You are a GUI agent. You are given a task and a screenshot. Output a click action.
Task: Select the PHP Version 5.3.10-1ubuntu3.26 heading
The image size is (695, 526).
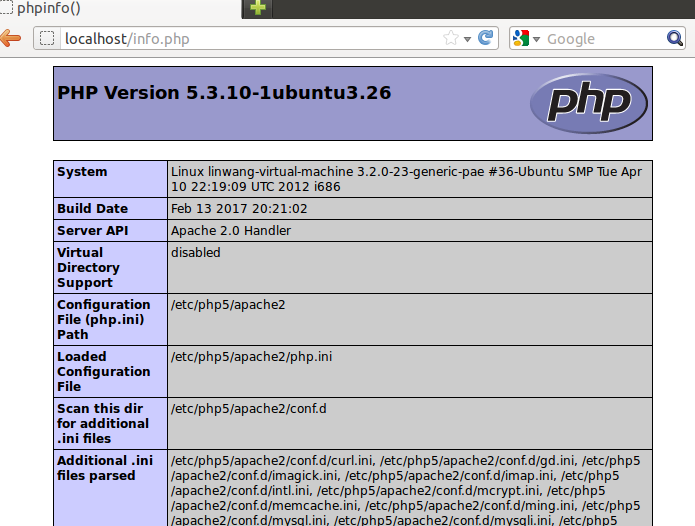click(x=224, y=93)
